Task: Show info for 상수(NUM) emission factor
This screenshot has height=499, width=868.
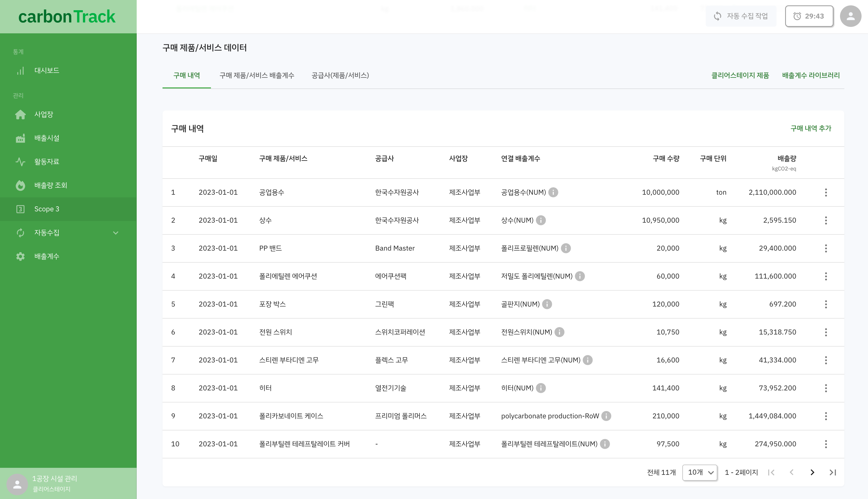Action: point(541,220)
